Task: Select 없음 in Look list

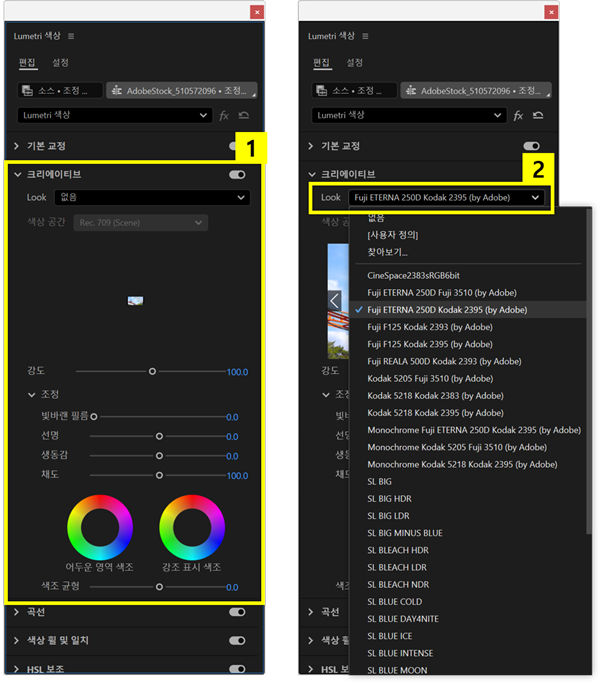Action: pos(376,218)
